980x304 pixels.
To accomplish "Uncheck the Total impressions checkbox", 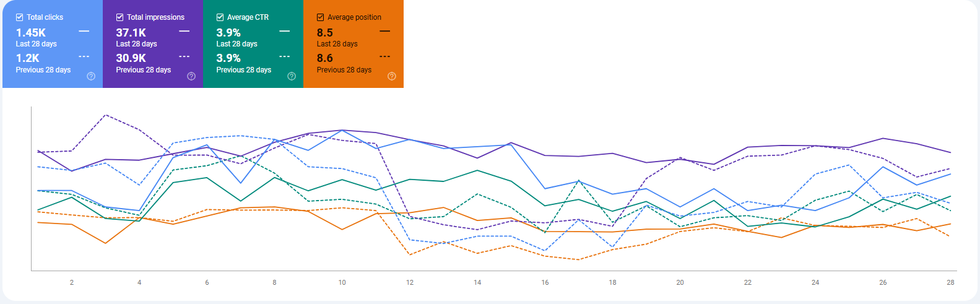I will point(119,17).
